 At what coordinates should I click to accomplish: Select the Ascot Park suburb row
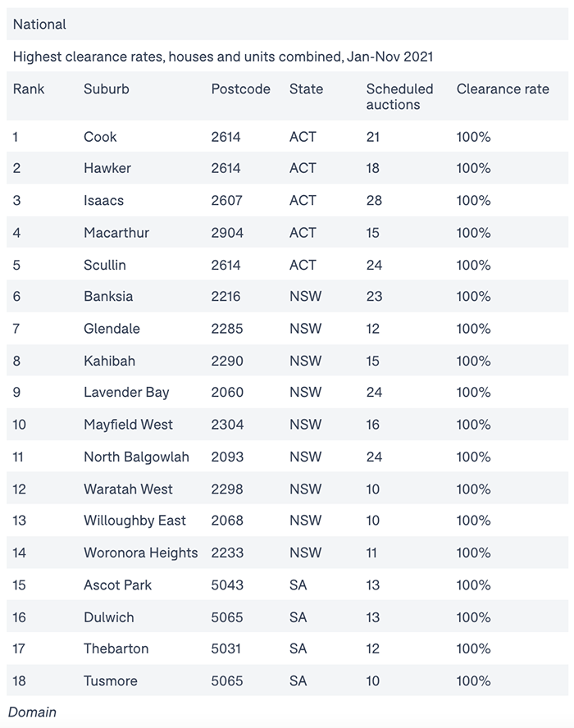click(288, 585)
